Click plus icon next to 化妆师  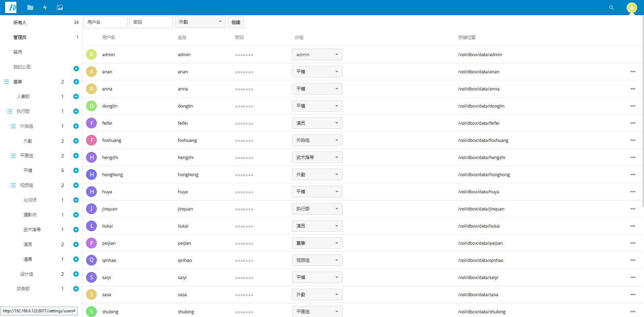[76, 200]
